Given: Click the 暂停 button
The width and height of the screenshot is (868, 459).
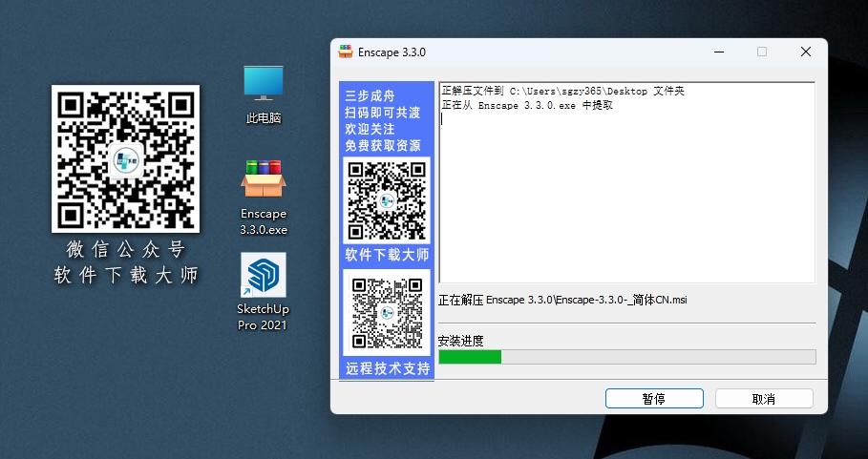Looking at the screenshot, I should (654, 399).
